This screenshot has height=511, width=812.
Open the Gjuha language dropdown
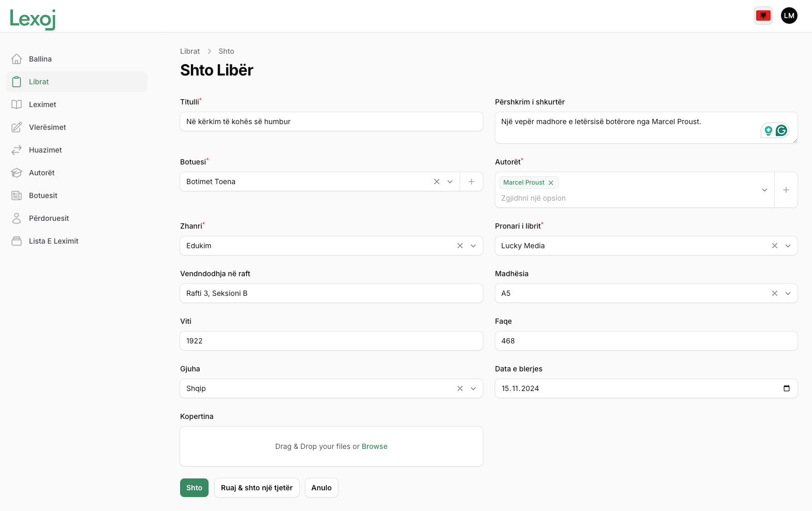click(473, 388)
